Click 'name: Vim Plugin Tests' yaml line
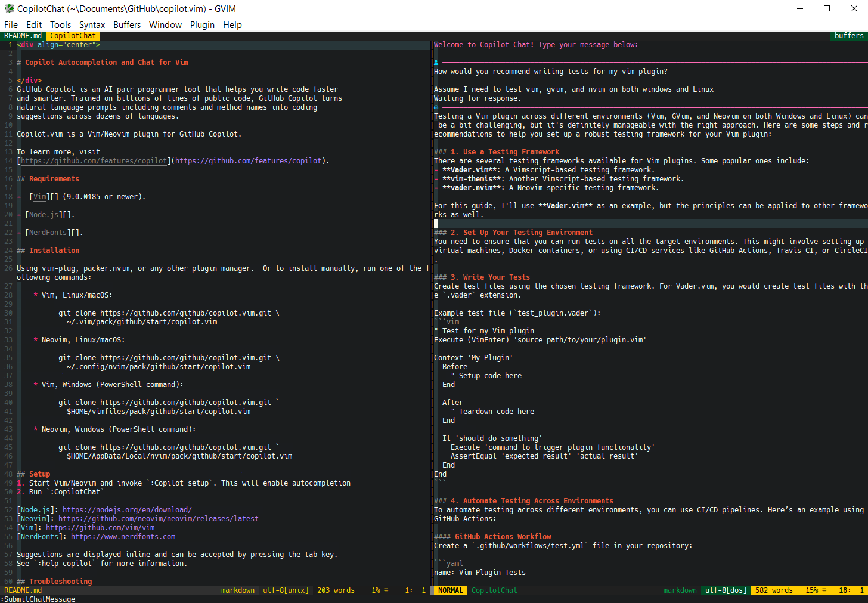Image resolution: width=868 pixels, height=603 pixels. coord(480,573)
